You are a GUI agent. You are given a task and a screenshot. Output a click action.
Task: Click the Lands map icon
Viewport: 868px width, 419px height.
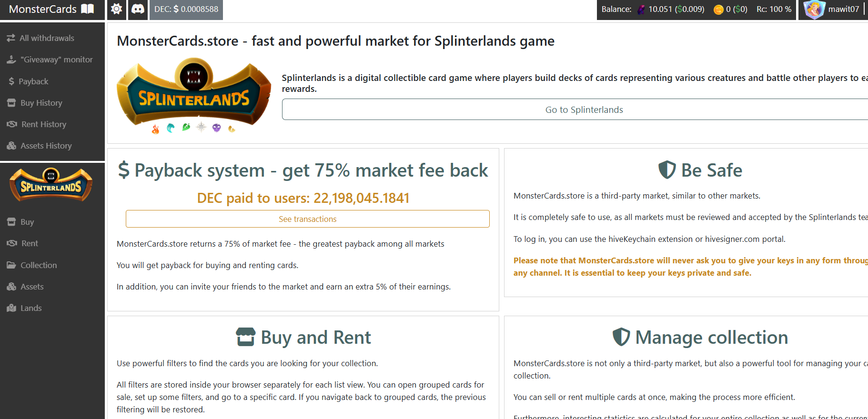11,308
